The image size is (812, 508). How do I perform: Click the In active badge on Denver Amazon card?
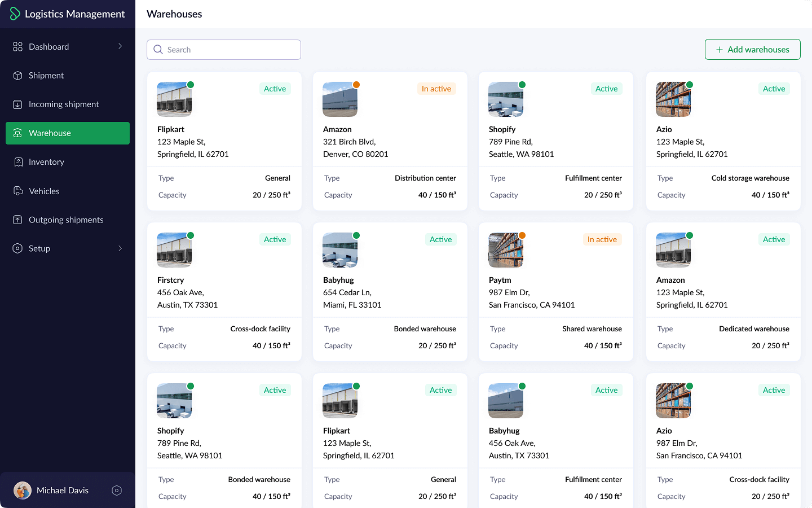tap(436, 89)
